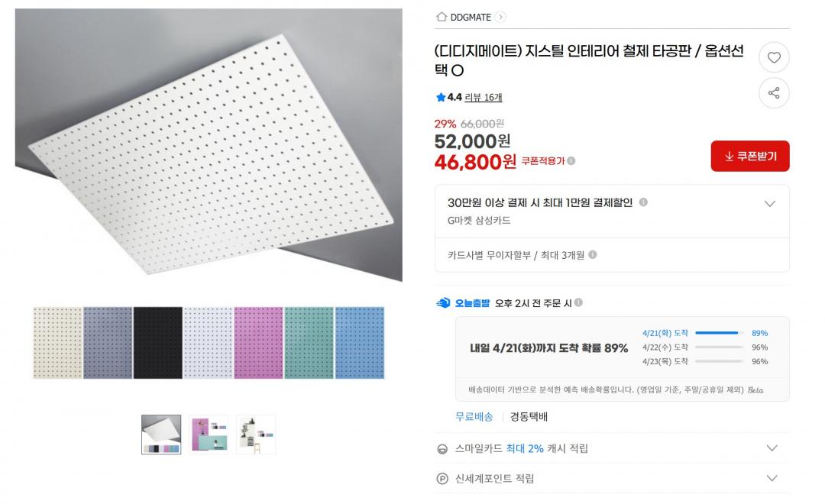Click the 무료배송 shipping link

pyautogui.click(x=474, y=417)
